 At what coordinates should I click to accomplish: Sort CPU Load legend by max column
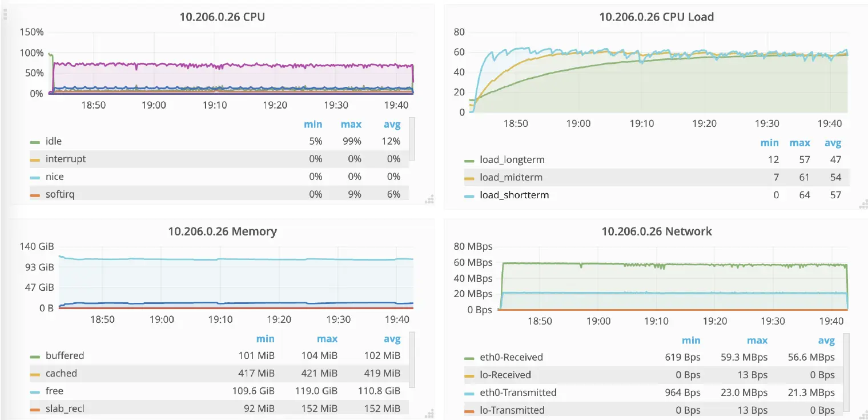[x=800, y=143]
